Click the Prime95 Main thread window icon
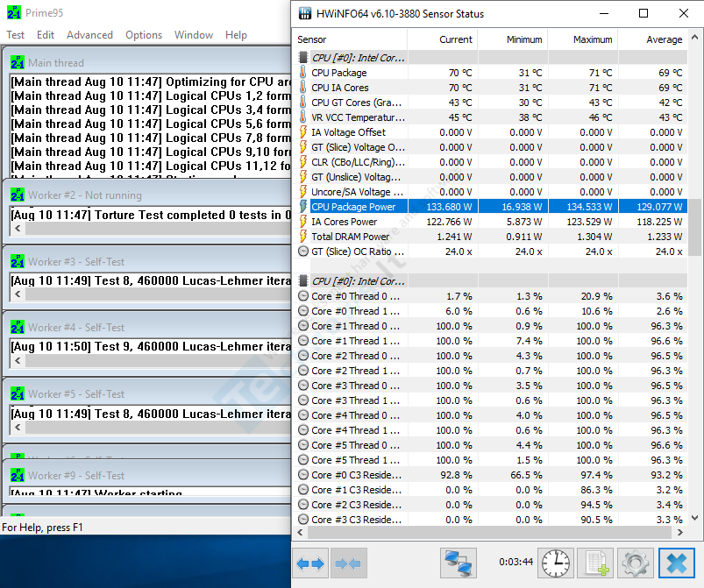This screenshot has height=588, width=704. 17,62
